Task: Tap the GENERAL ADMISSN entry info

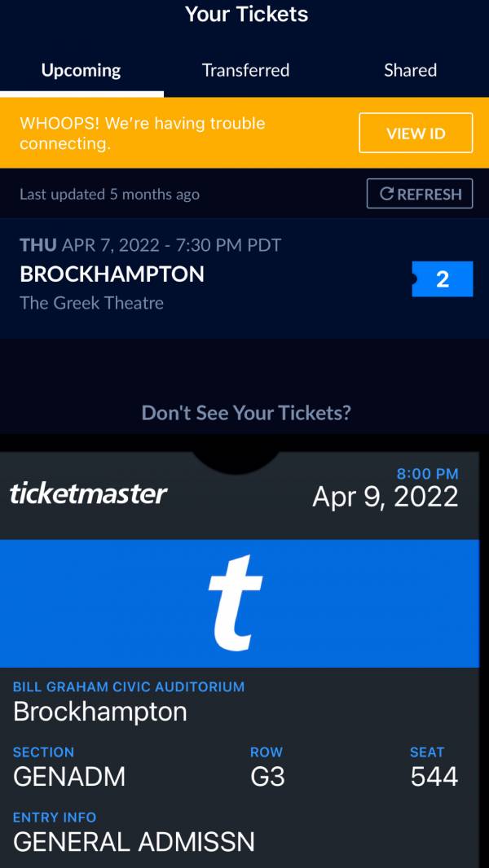Action: pyautogui.click(x=134, y=841)
